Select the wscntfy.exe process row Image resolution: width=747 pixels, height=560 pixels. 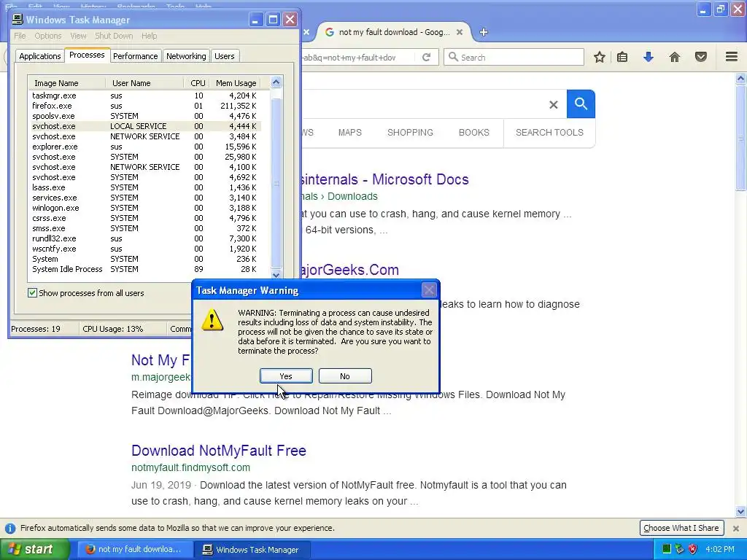(x=144, y=249)
